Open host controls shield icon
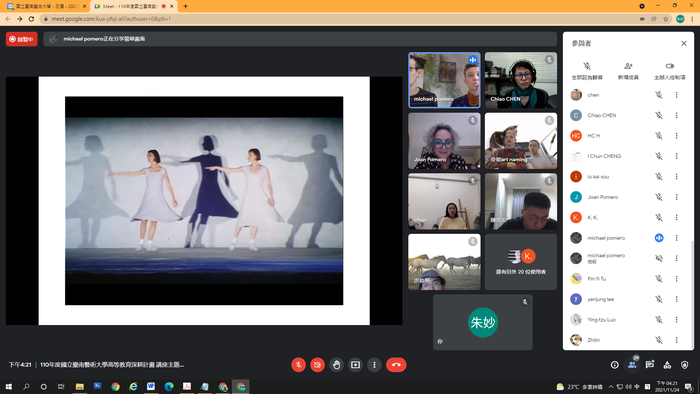The height and width of the screenshot is (394, 700). [684, 365]
